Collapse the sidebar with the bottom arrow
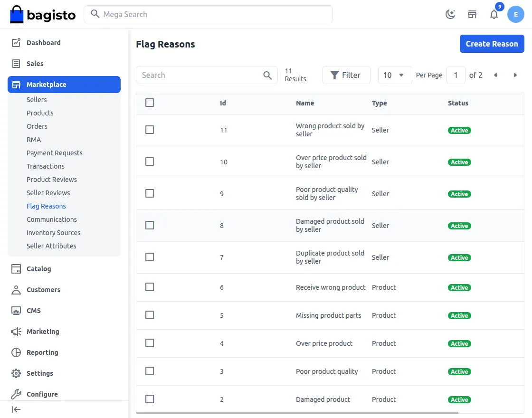The image size is (532, 418). point(16,409)
